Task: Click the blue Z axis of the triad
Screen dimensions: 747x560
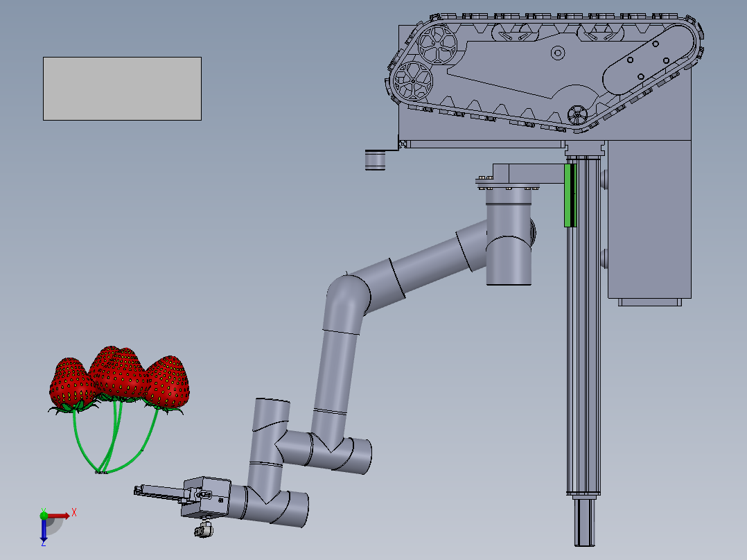Action: click(x=44, y=530)
